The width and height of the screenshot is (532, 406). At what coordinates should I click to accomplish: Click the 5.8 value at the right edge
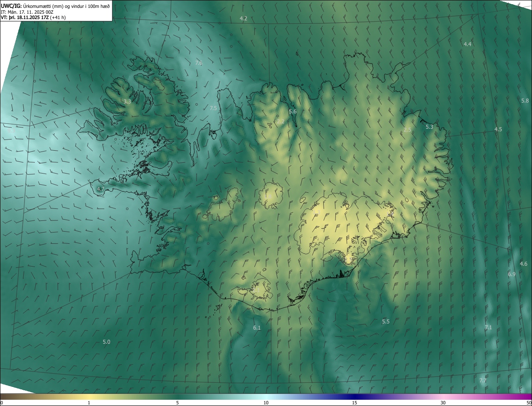[525, 101]
